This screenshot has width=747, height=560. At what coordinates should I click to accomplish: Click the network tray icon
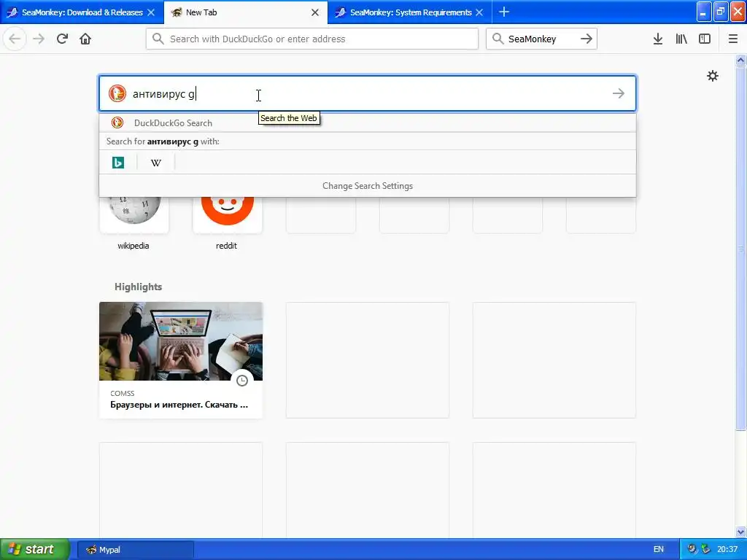coord(705,549)
